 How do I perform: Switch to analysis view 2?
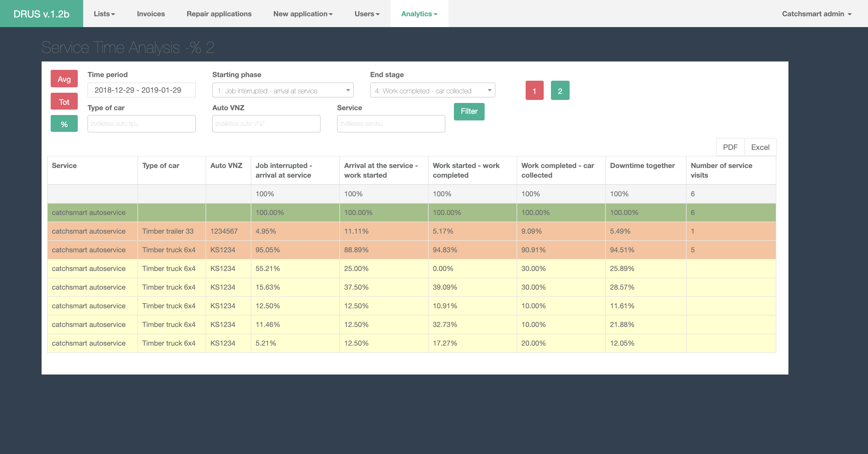point(560,91)
